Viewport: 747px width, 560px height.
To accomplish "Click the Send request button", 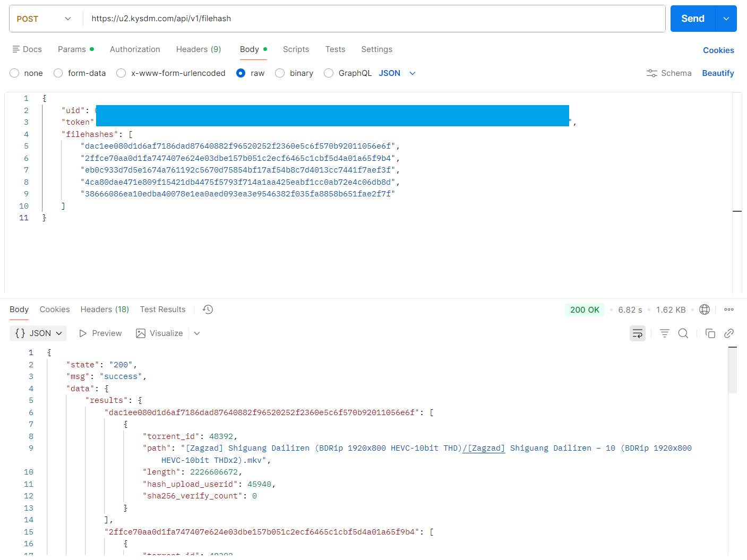I will 693,19.
